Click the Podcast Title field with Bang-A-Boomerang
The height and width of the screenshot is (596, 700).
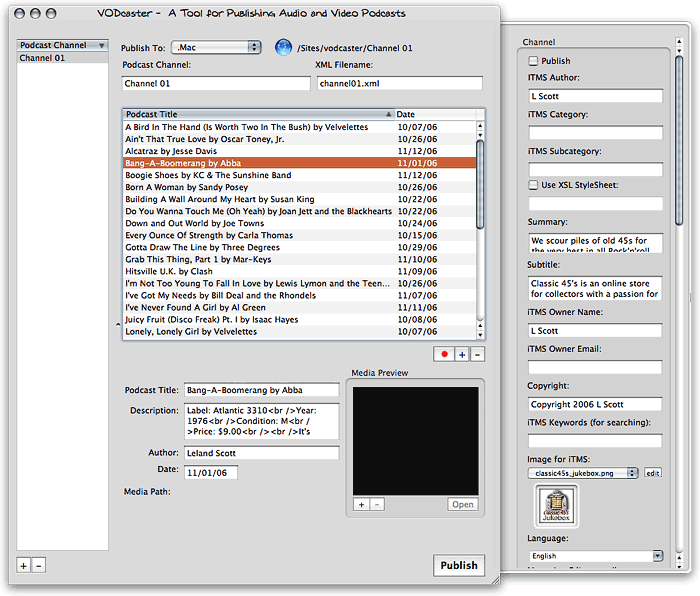tap(262, 390)
